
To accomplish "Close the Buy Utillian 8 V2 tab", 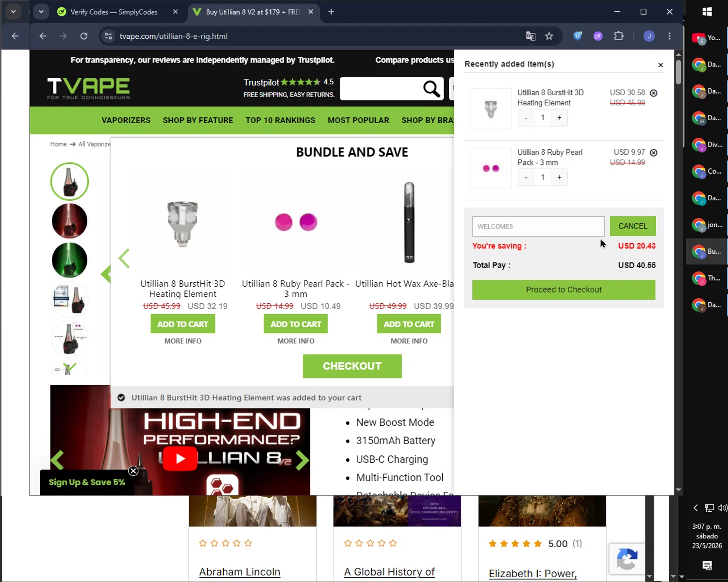I will [311, 12].
